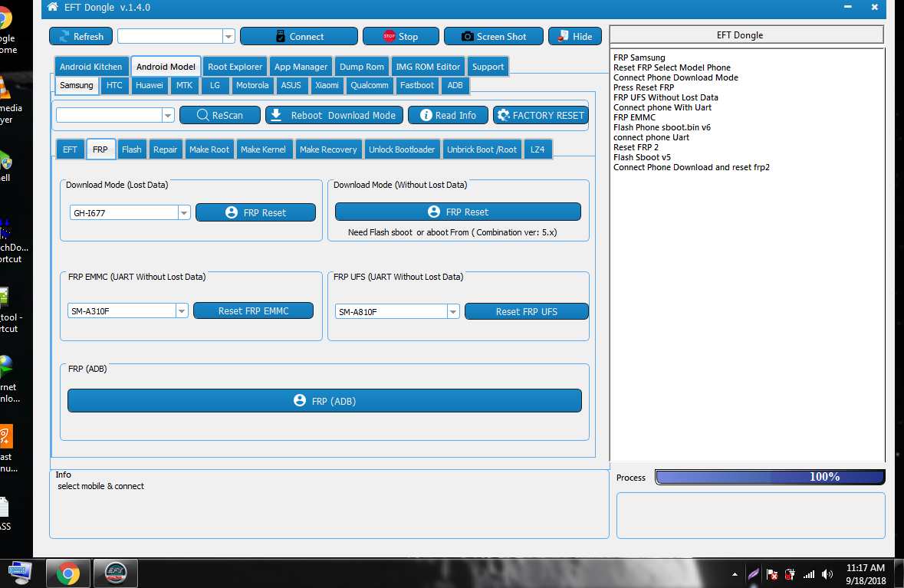The width and height of the screenshot is (904, 588).
Task: Click the 'FRP Samsung' log line
Action: tap(639, 57)
